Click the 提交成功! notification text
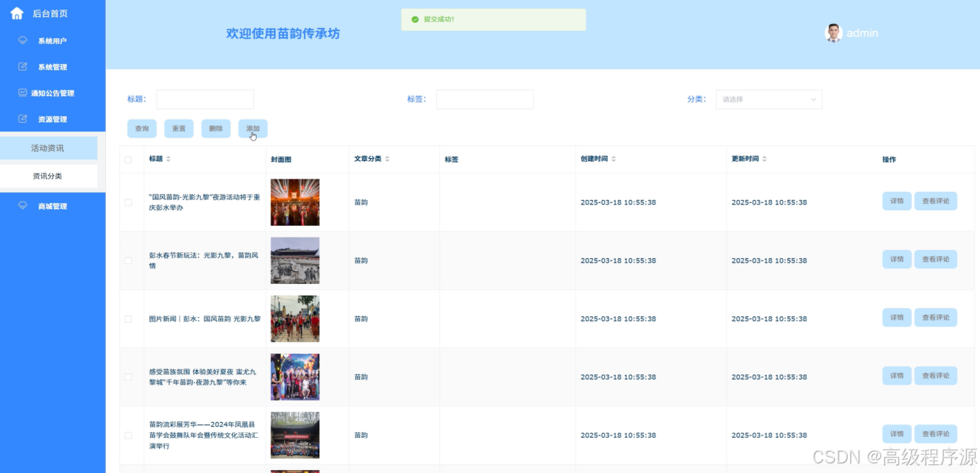This screenshot has width=980, height=473. (x=439, y=19)
